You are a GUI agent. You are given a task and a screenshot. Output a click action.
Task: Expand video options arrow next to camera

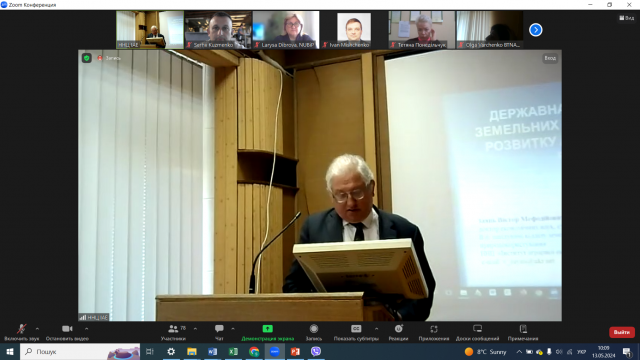87,329
